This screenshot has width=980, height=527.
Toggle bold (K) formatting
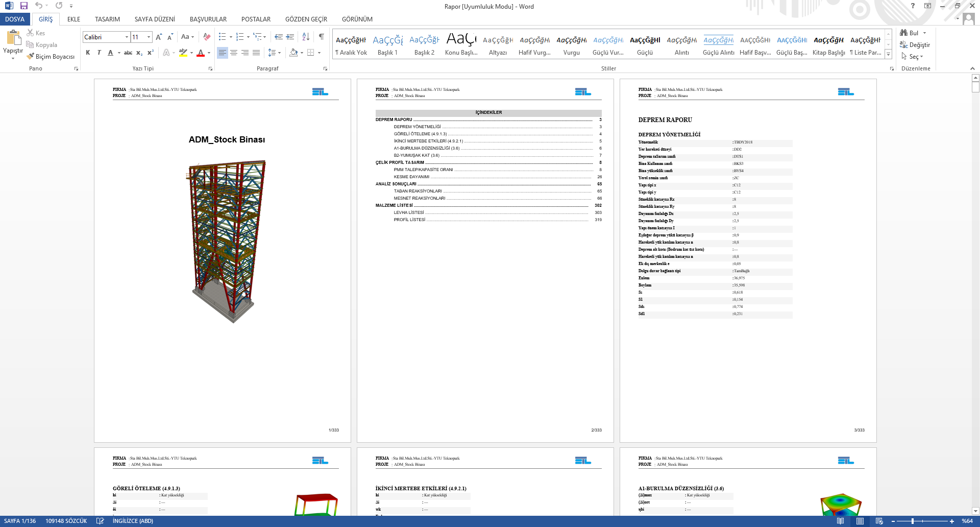pos(88,53)
